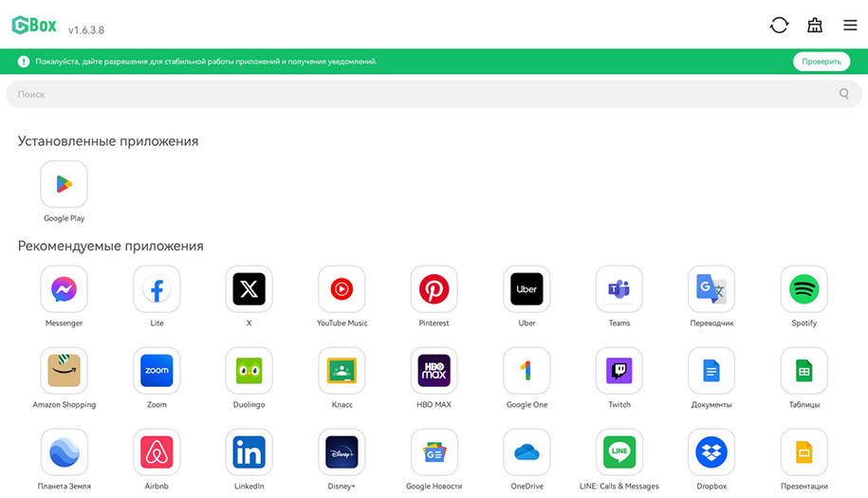The image size is (868, 498).
Task: Open the YouTube Music app
Action: [x=342, y=289]
